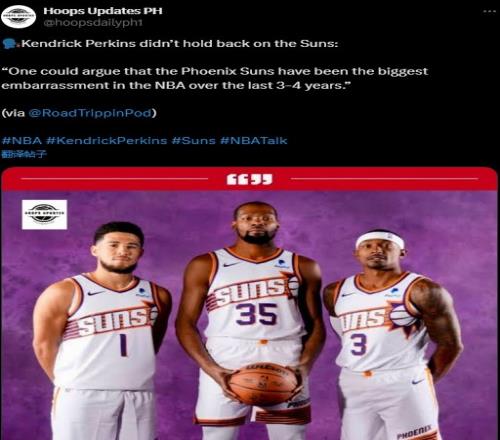The image size is (500, 440).
Task: Open the three-dot more options menu
Action: coord(489,11)
